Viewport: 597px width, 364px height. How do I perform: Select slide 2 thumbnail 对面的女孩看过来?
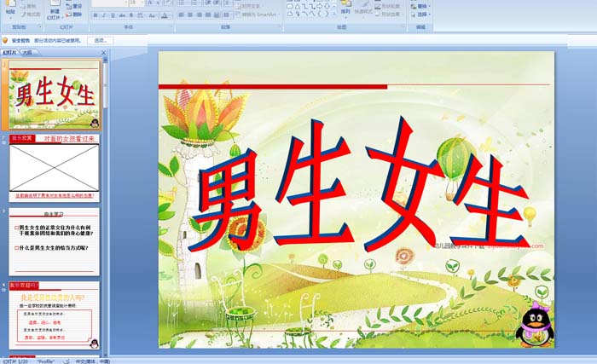pyautogui.click(x=54, y=168)
